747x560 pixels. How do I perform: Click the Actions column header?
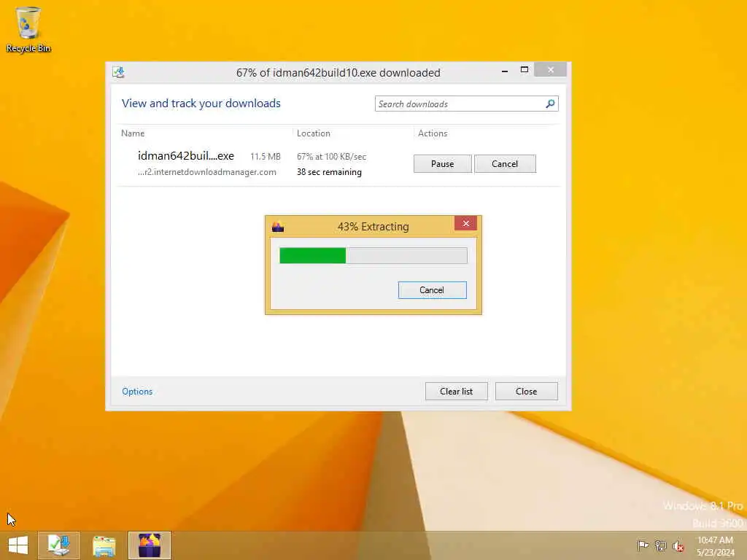tap(433, 133)
